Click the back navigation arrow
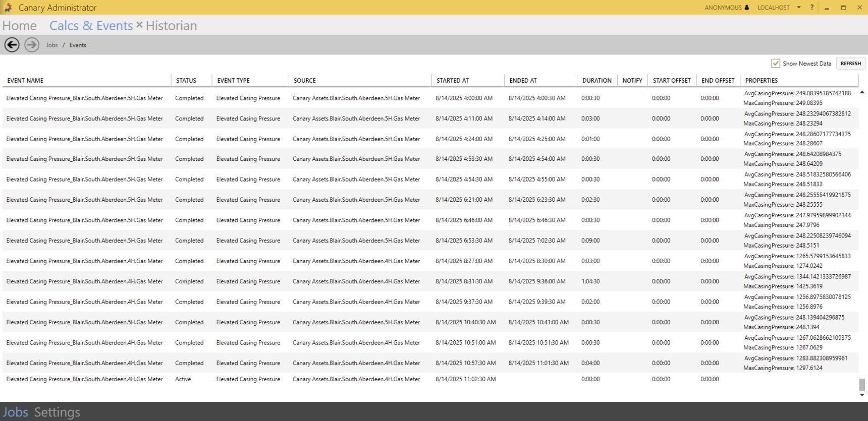 point(12,45)
